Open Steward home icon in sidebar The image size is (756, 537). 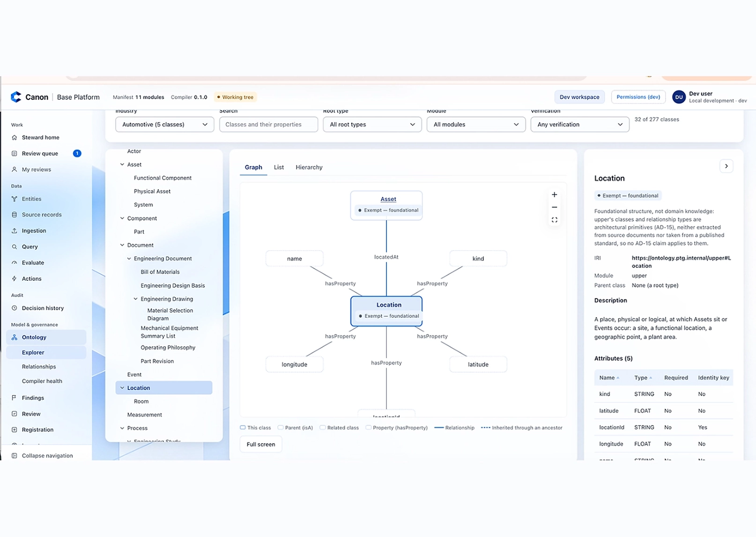coord(15,137)
